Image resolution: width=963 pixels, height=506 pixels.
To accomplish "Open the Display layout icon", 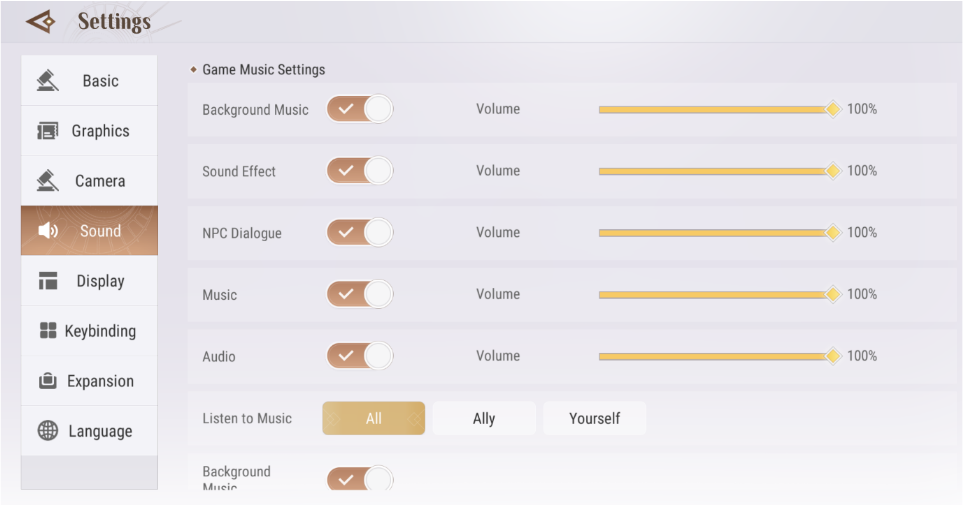I will pyautogui.click(x=48, y=281).
